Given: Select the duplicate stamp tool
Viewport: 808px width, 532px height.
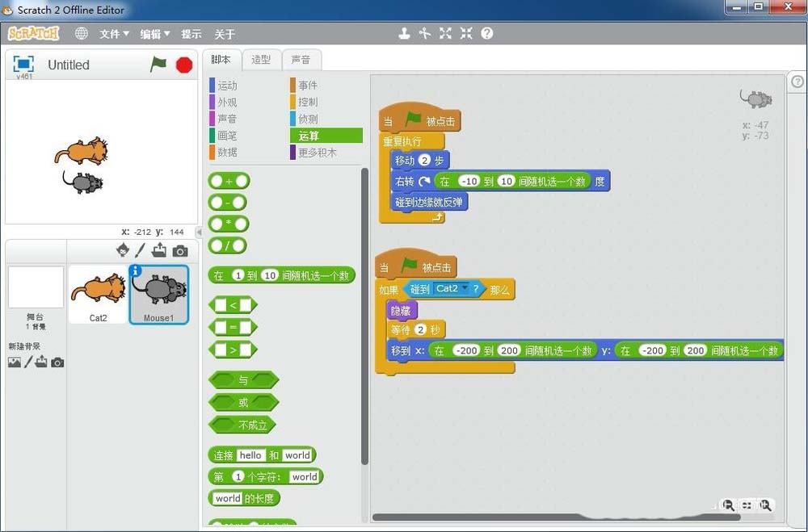Looking at the screenshot, I should coord(404,34).
